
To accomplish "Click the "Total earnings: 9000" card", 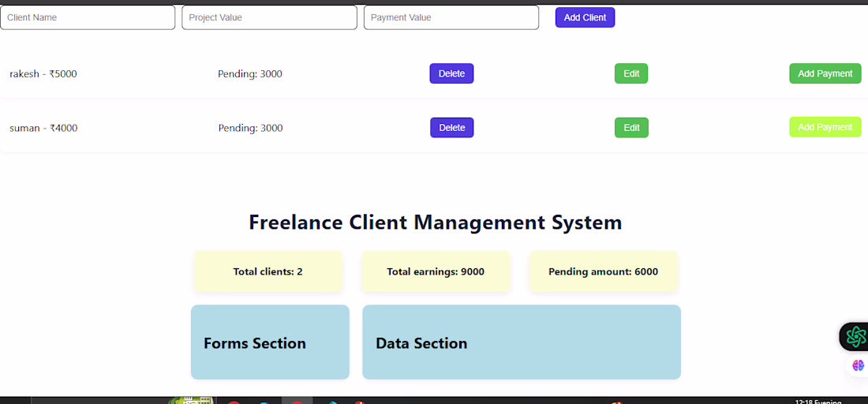I will tap(436, 271).
